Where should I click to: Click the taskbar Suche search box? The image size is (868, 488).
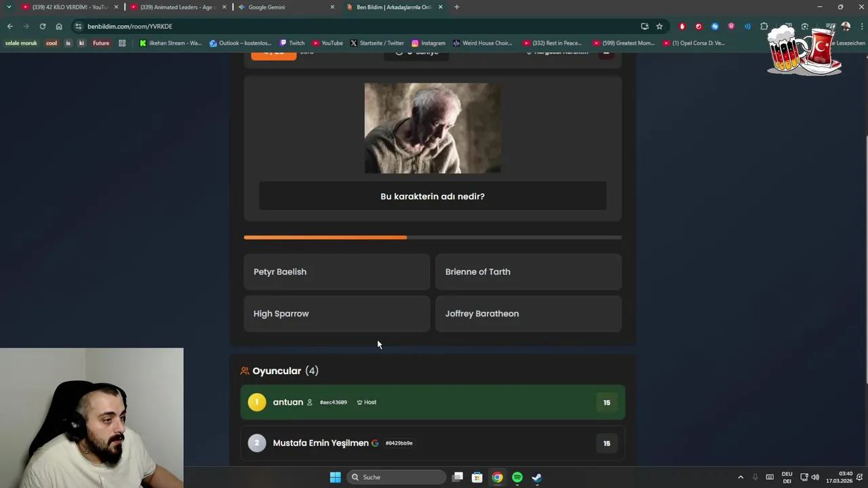click(397, 477)
